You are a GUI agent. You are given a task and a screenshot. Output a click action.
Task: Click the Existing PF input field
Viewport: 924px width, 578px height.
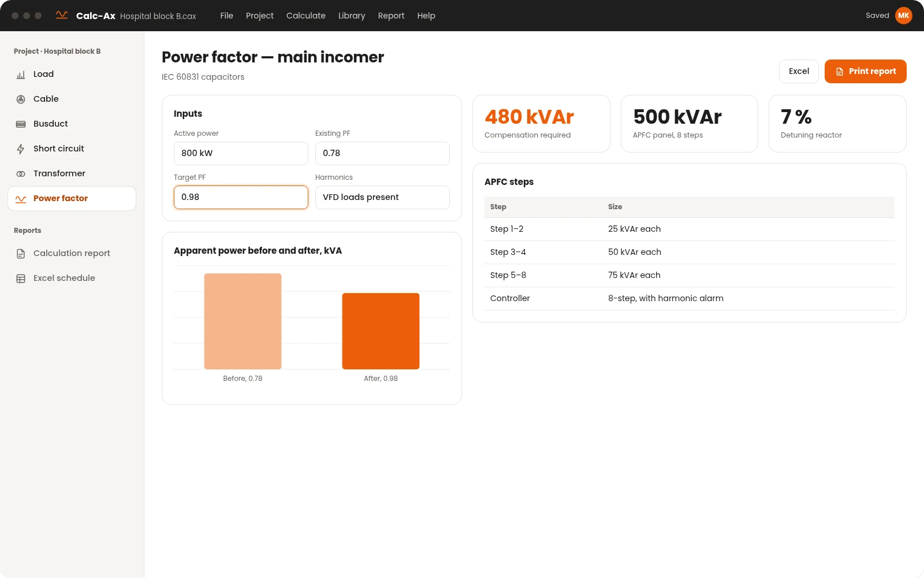click(x=382, y=153)
